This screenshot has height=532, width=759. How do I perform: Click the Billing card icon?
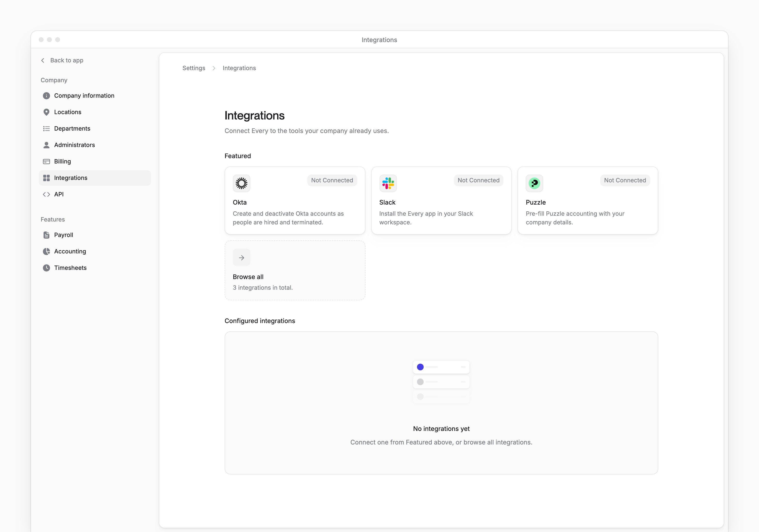click(x=46, y=162)
